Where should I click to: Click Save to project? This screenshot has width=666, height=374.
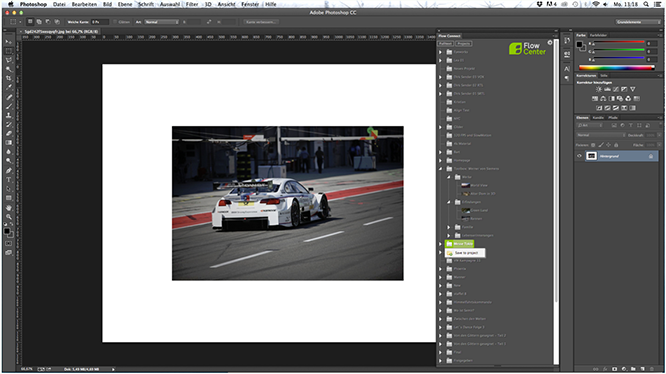pyautogui.click(x=466, y=253)
